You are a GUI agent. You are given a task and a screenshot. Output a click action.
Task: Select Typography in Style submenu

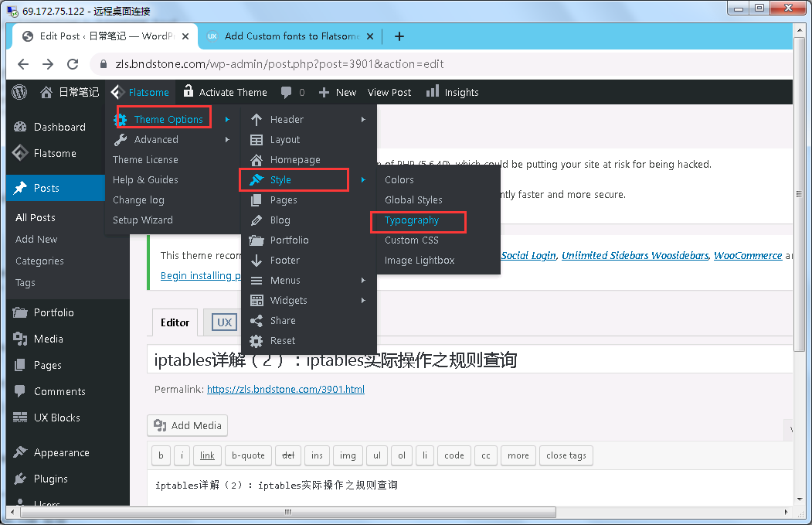coord(412,220)
